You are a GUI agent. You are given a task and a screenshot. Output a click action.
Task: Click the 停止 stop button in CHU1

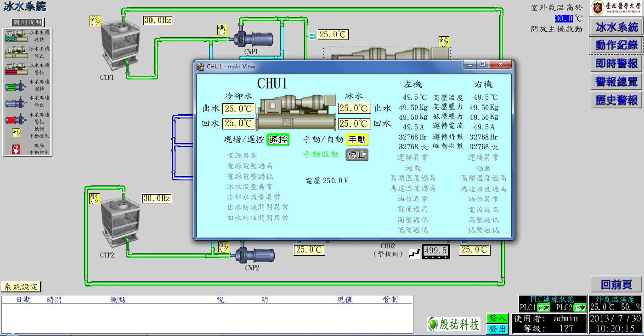[357, 155]
